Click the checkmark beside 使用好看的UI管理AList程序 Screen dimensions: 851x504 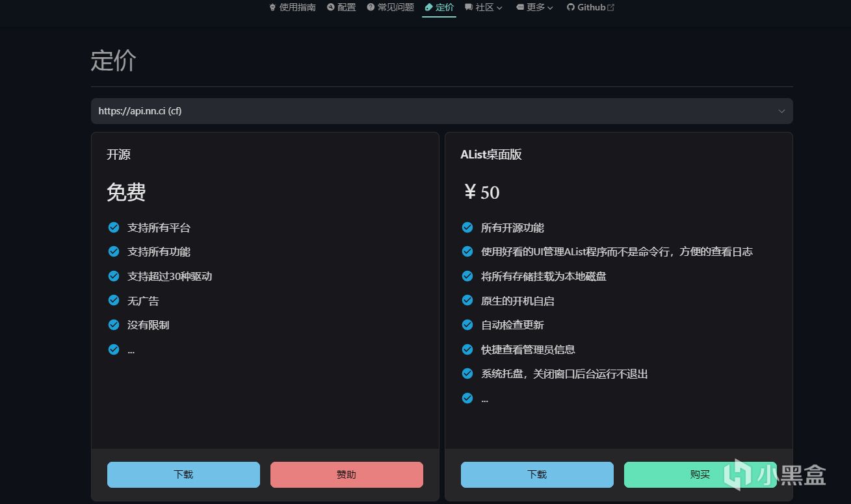pos(467,251)
